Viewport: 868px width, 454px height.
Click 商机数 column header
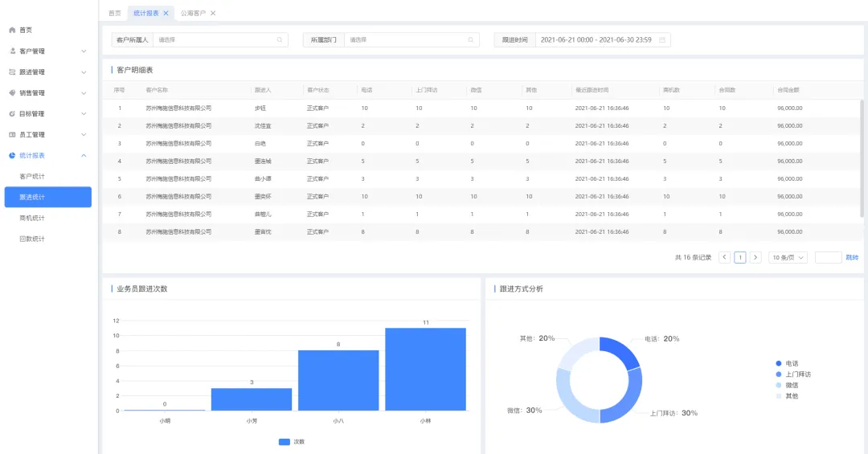pyautogui.click(x=671, y=90)
